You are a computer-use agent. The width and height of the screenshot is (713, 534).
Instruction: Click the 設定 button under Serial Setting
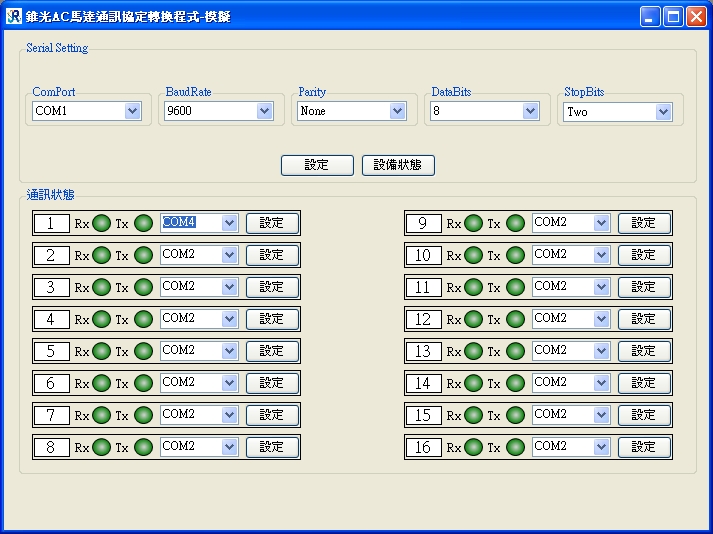coord(317,165)
